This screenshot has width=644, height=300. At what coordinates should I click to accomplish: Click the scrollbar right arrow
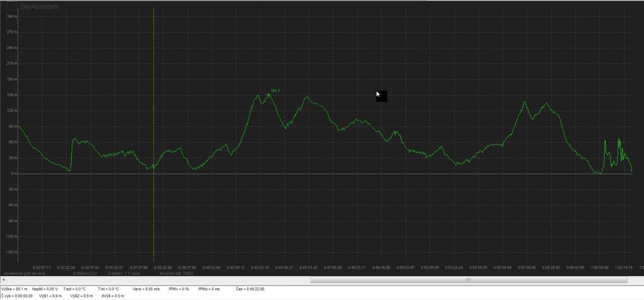[x=640, y=279]
